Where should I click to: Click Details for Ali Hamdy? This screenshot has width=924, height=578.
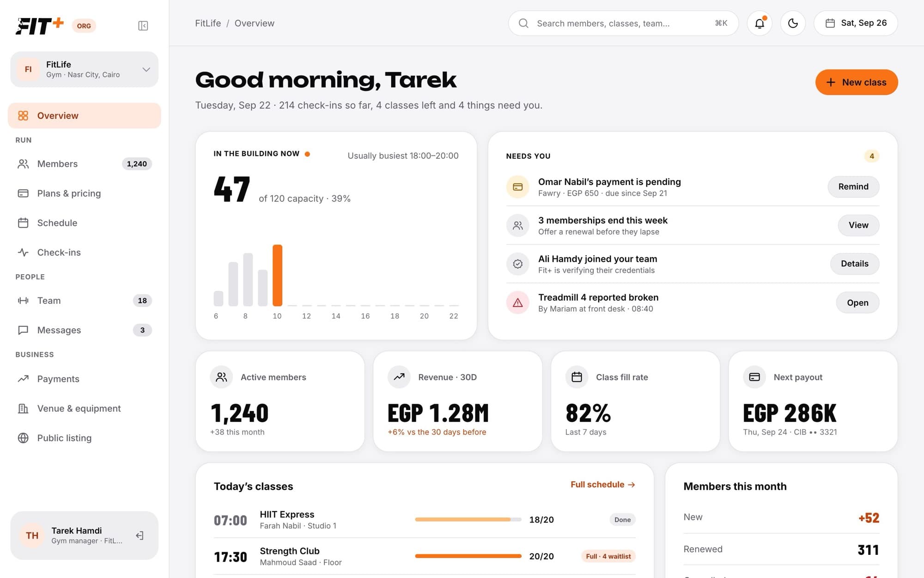tap(855, 264)
